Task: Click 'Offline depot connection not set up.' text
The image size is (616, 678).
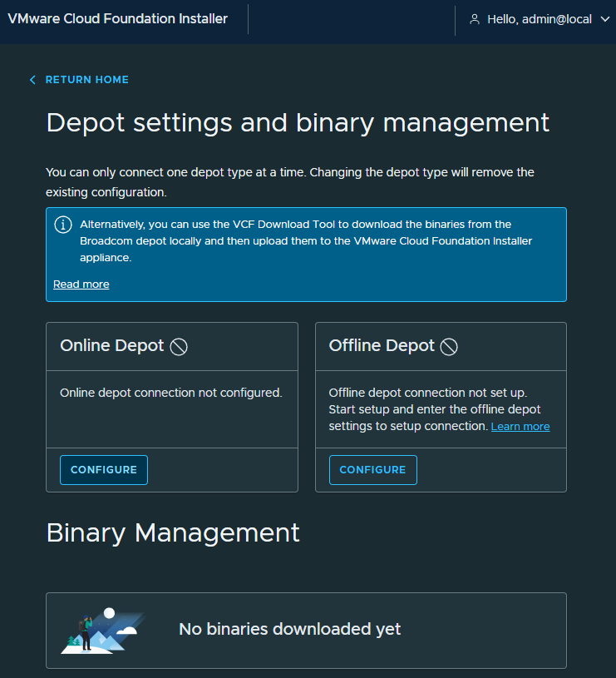Action: click(428, 393)
